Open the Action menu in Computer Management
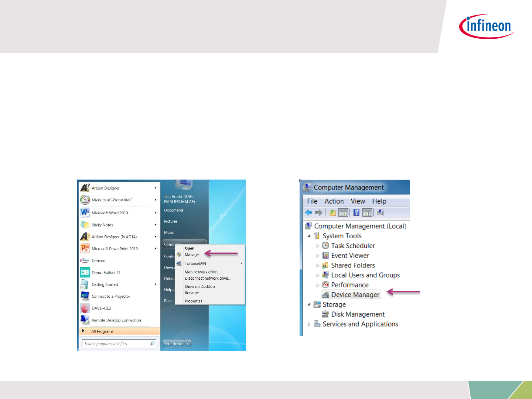This screenshot has width=532, height=399. click(334, 201)
